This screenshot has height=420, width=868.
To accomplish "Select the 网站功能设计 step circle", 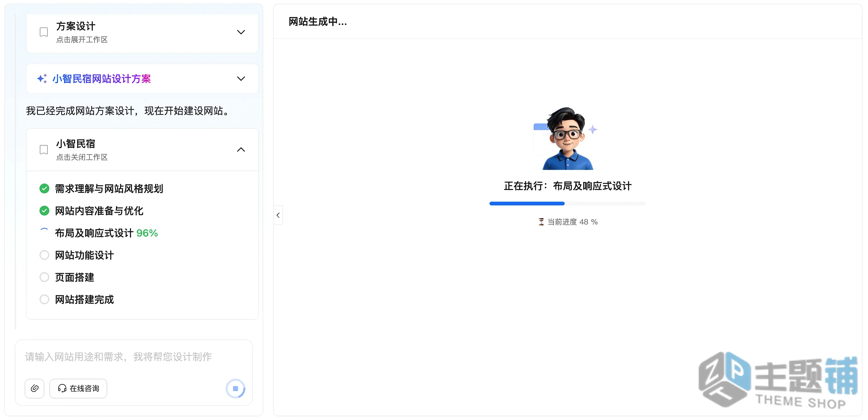I will click(44, 255).
